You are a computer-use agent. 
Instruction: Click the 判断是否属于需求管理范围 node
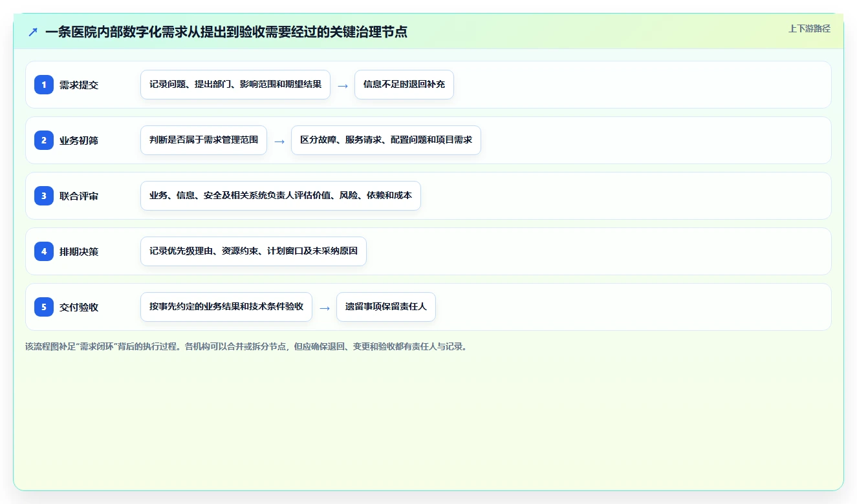tap(204, 140)
